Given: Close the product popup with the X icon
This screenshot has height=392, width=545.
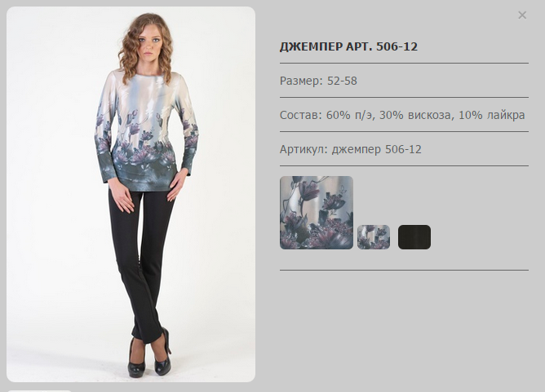Looking at the screenshot, I should click(x=522, y=15).
